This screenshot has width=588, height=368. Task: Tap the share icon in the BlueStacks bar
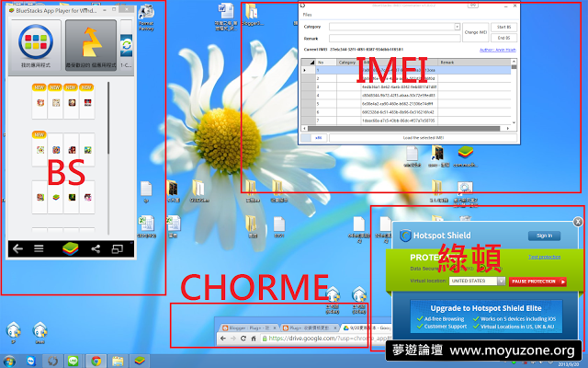pyautogui.click(x=96, y=248)
